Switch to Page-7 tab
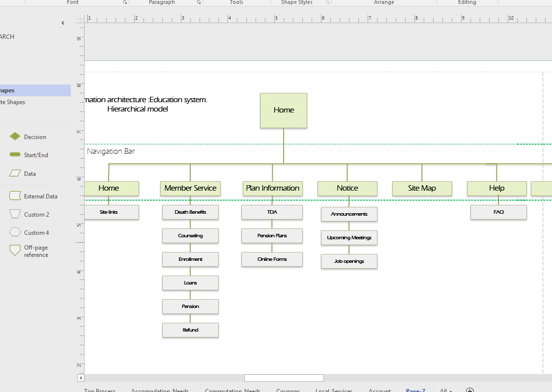Screen dimensions: 552x392 pyautogui.click(x=415, y=390)
